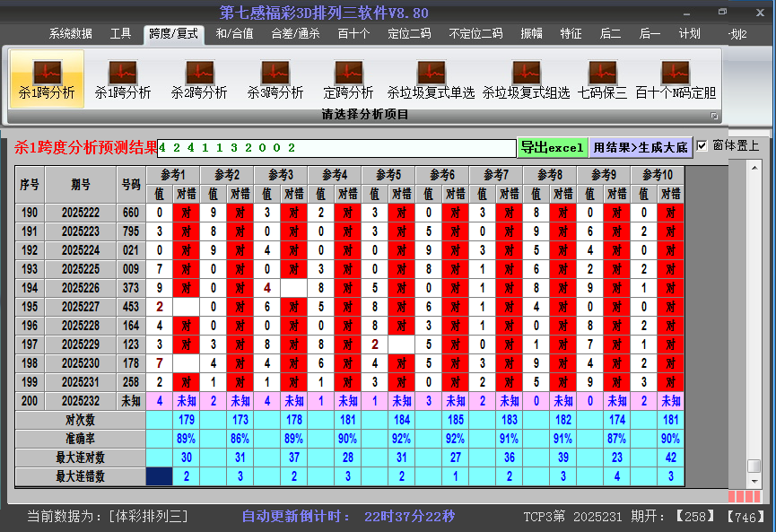Screen dimensions: 776x532
Task: Click the 号码 column header
Action: pos(131,185)
